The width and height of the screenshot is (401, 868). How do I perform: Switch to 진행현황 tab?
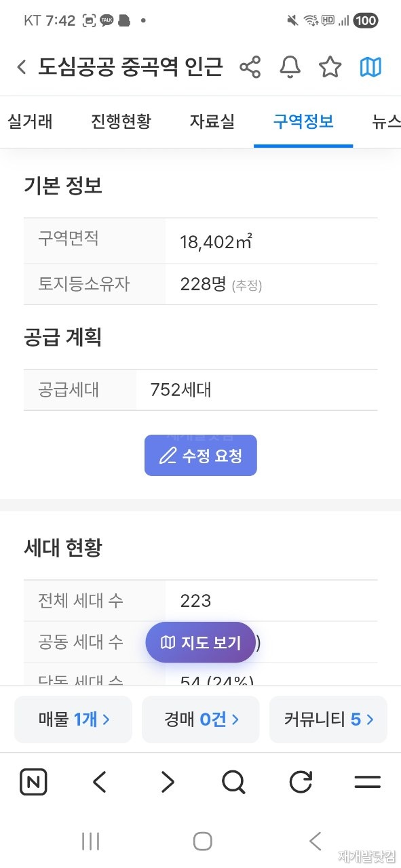(x=121, y=122)
